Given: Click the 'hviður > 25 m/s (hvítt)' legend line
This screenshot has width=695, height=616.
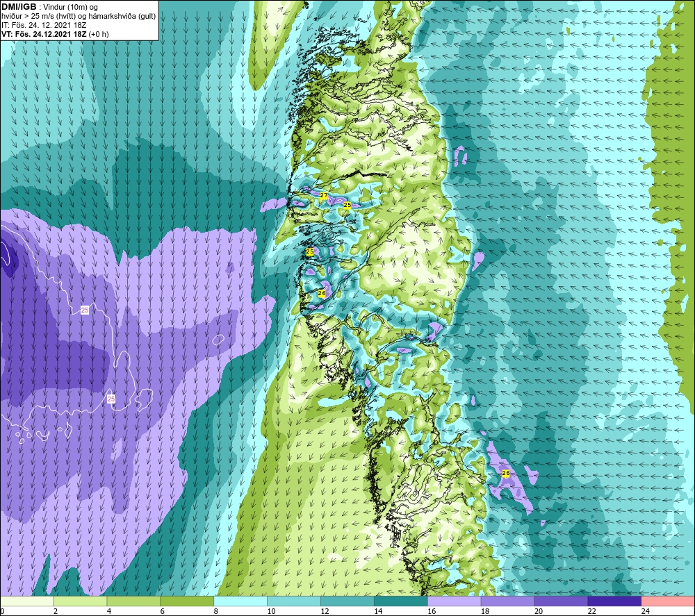Looking at the screenshot, I should point(79,17).
